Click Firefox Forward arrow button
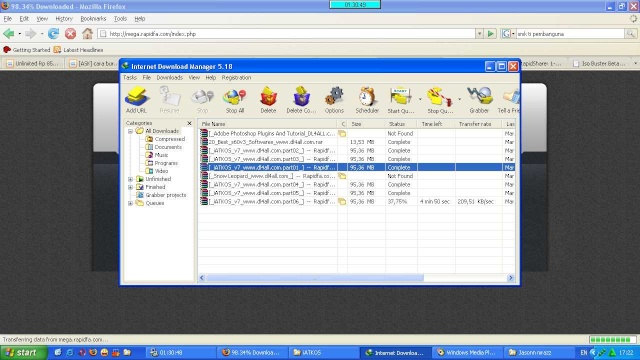This screenshot has height=360, width=640. [31, 33]
